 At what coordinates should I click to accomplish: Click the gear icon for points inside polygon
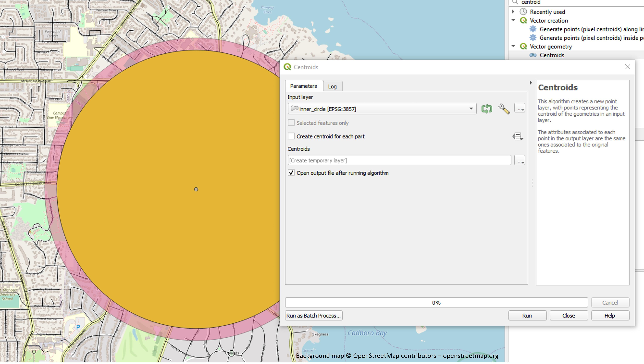pos(533,38)
